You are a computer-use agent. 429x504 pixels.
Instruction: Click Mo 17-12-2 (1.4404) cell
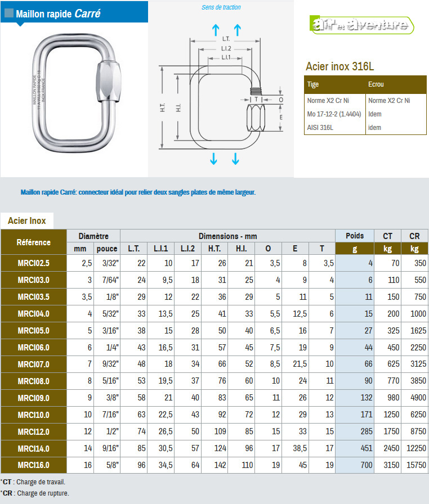[x=334, y=114]
